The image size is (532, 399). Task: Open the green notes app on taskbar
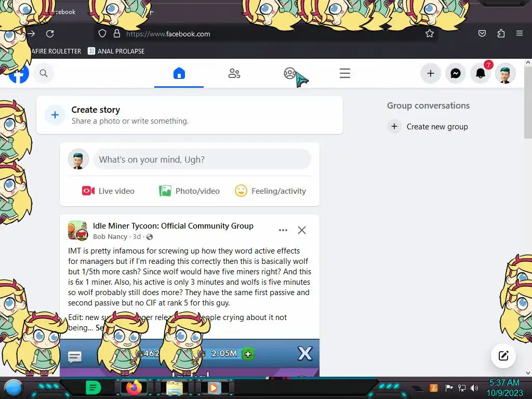94,388
